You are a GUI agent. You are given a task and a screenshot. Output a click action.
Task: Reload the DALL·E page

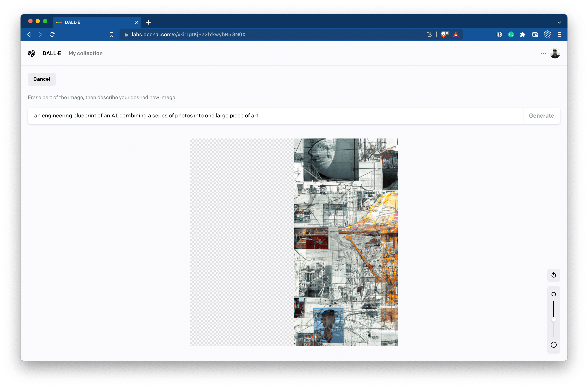tap(52, 34)
